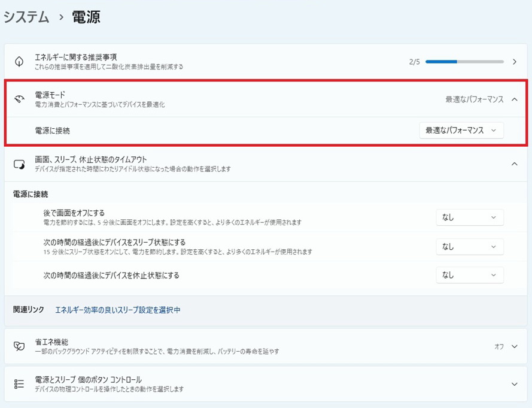Viewport: 532px width, 408px height.
Task: Collapse the 電源モード section with its chevron
Action: (x=515, y=99)
